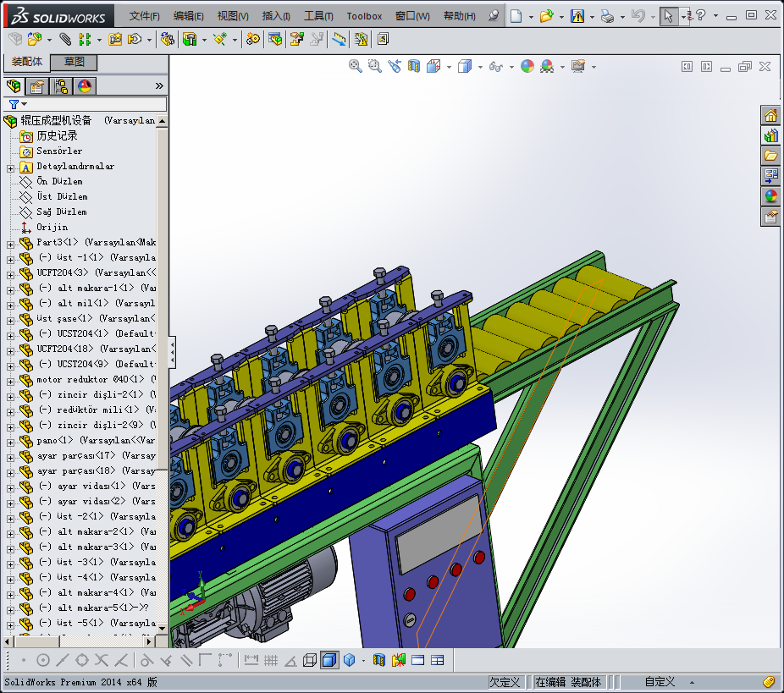
Task: Click the SolidWorks Resources home icon
Action: tap(770, 116)
